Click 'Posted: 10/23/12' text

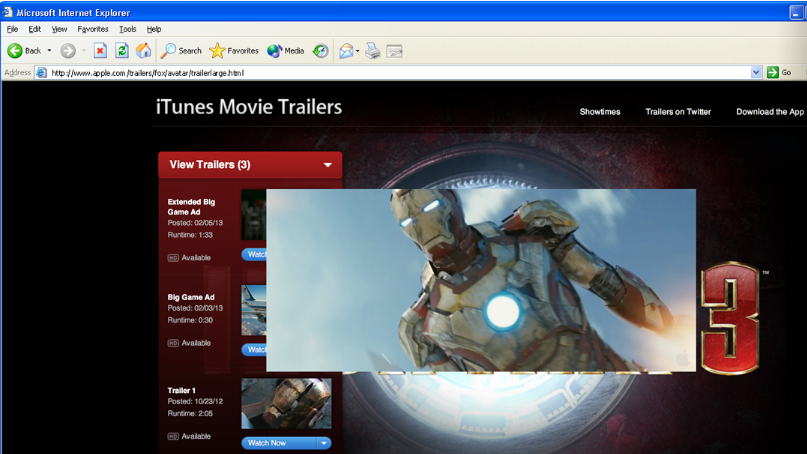[x=195, y=401]
